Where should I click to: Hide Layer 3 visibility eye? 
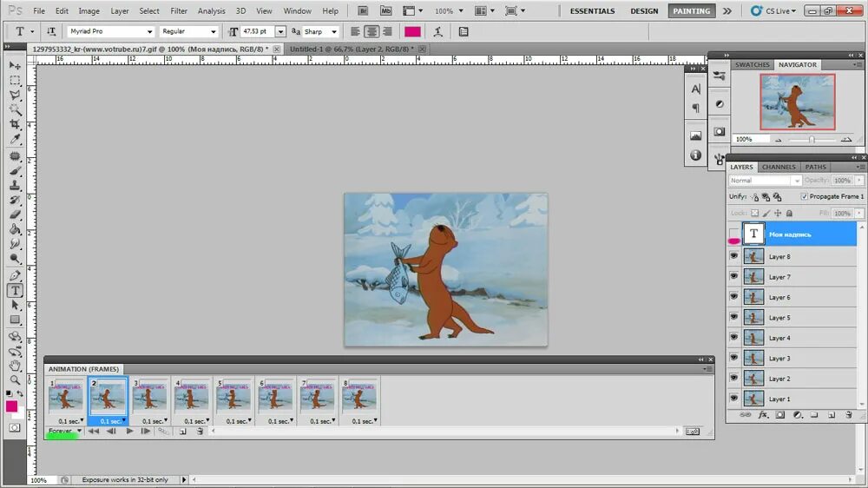[x=734, y=358]
